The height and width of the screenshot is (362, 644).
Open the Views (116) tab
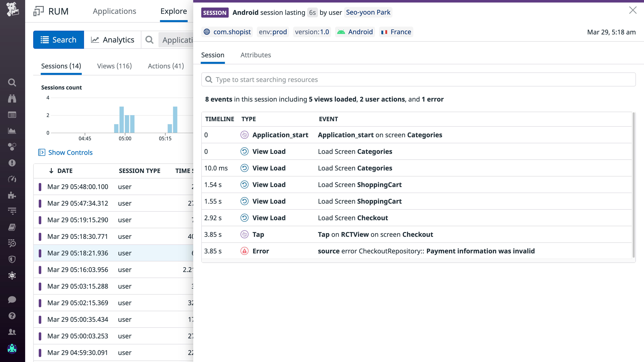[x=114, y=66]
